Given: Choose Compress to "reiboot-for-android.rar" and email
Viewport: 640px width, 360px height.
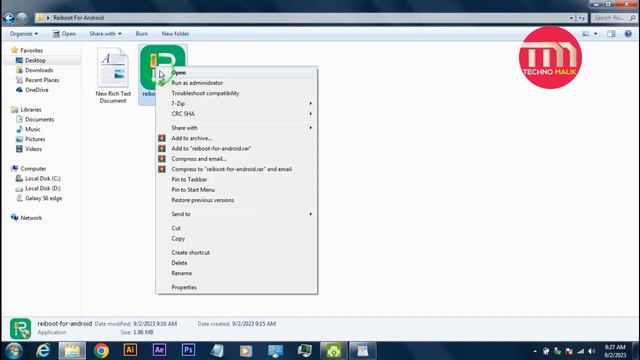Looking at the screenshot, I should (x=236, y=169).
